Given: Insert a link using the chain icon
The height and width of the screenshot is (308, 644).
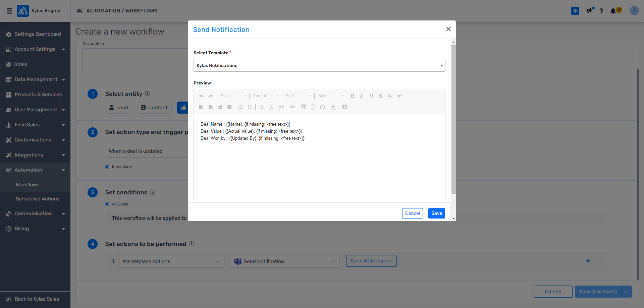Looking at the screenshot, I should 292,107.
